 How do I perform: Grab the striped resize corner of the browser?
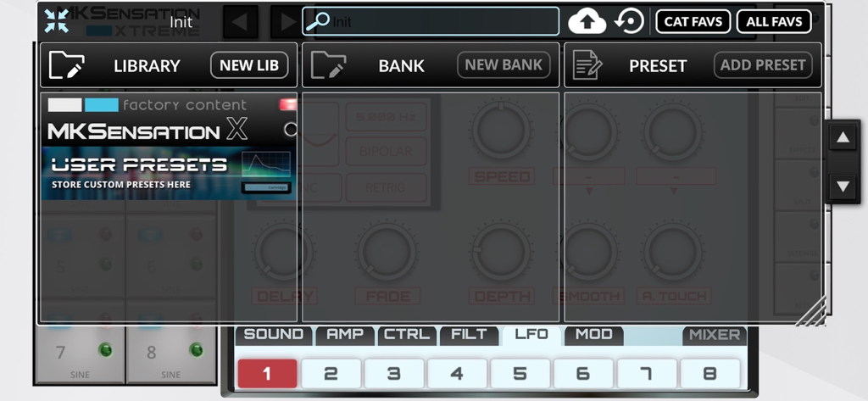810,310
